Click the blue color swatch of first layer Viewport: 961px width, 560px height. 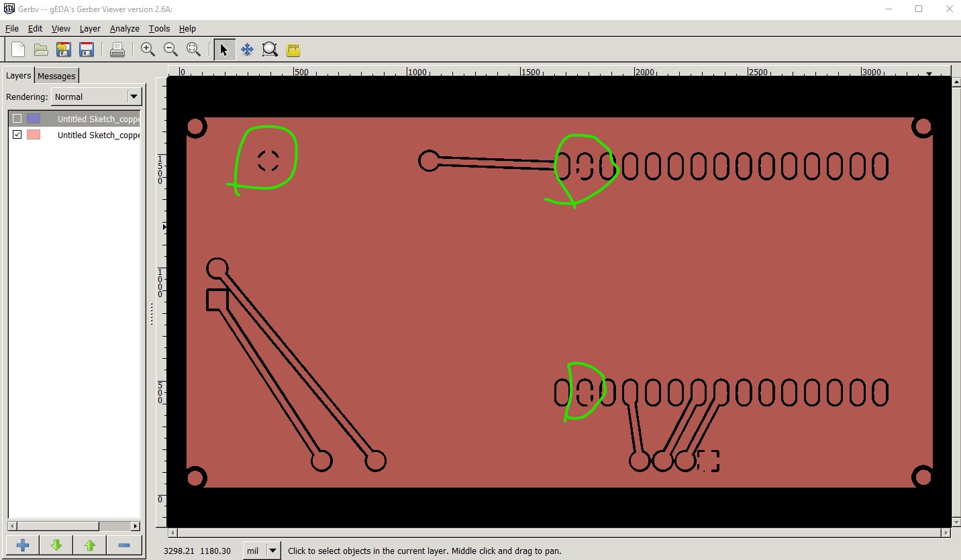[34, 119]
